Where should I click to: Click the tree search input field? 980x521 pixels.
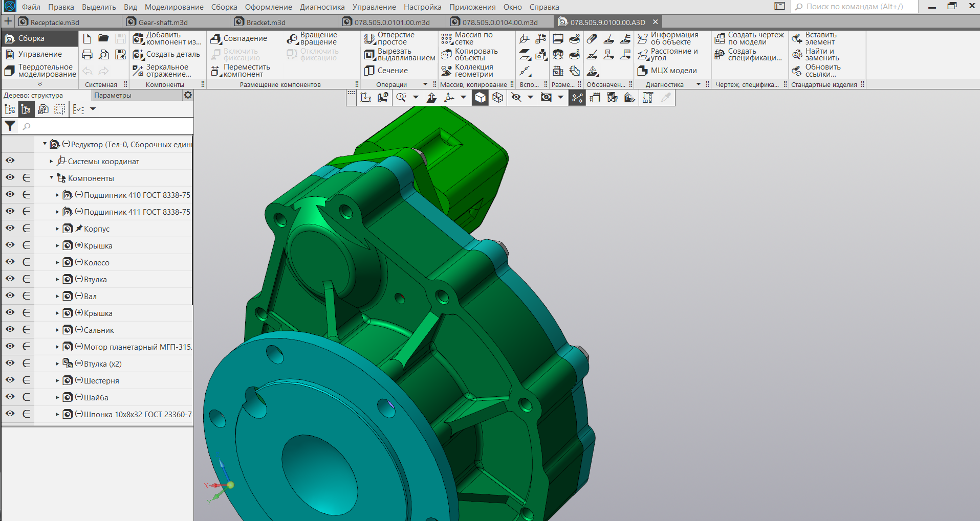click(x=106, y=126)
